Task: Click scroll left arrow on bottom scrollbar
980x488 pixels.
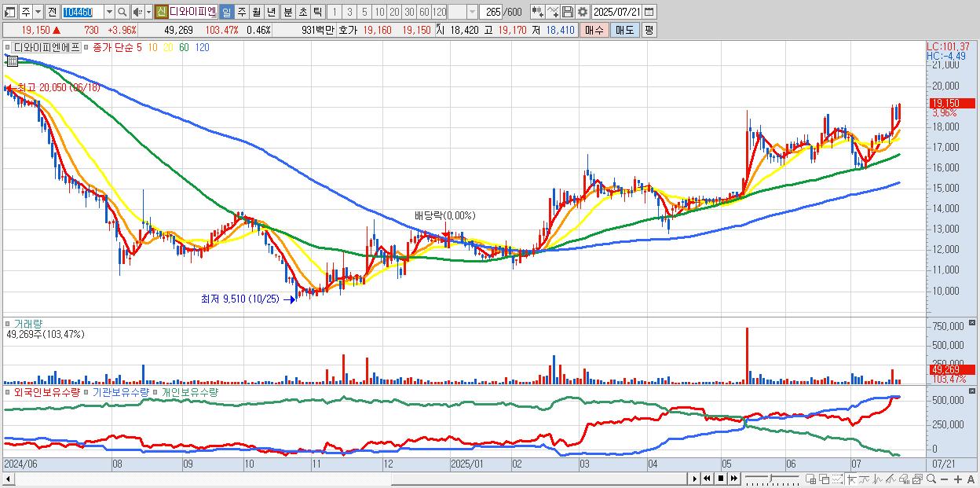Action: coord(9,479)
